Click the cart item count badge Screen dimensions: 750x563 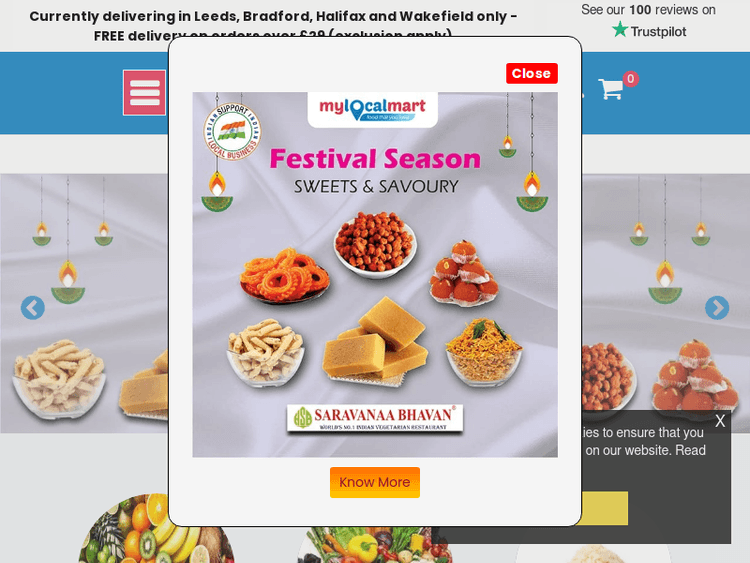(630, 79)
